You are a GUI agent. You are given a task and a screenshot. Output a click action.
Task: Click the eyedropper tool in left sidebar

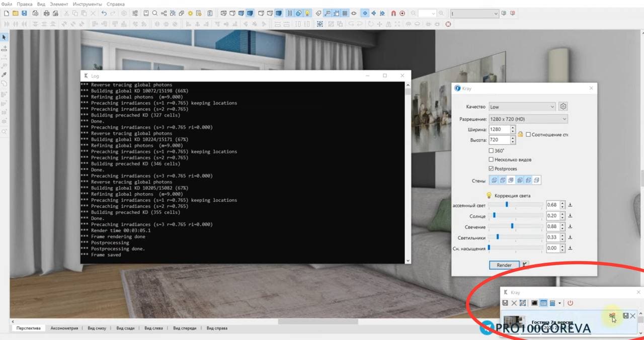(5, 75)
